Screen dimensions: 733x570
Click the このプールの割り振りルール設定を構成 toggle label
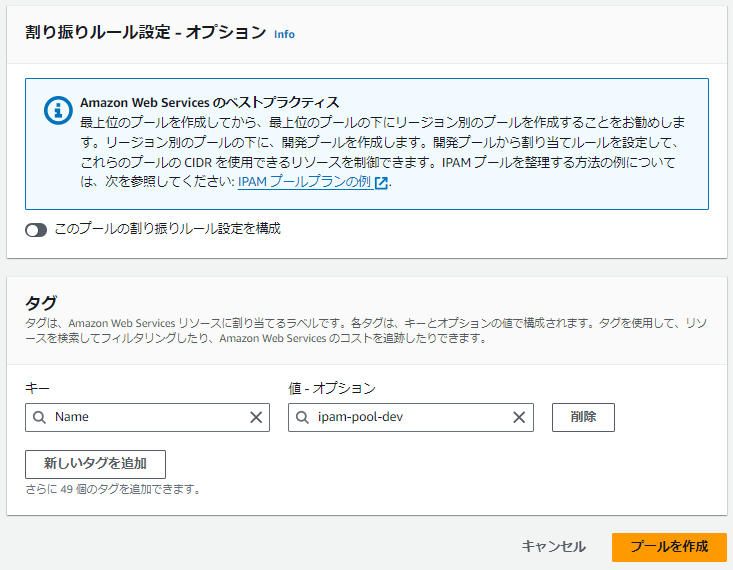(167, 229)
